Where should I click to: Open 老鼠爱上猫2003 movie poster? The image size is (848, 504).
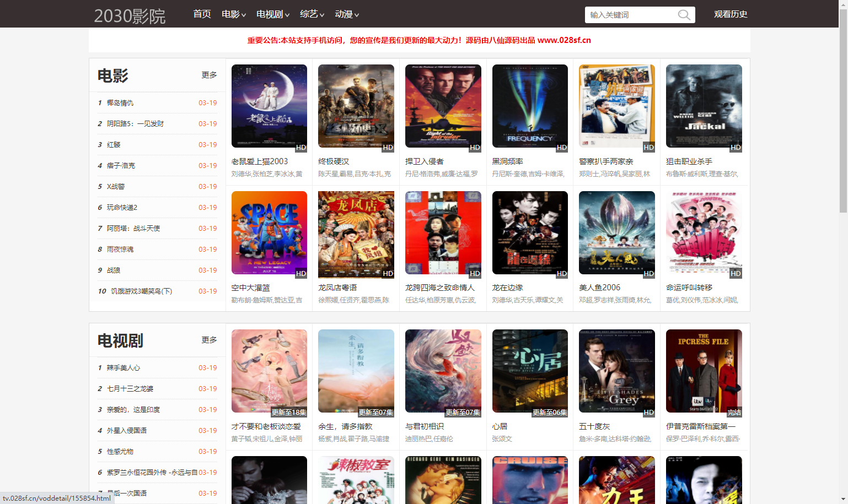click(269, 106)
